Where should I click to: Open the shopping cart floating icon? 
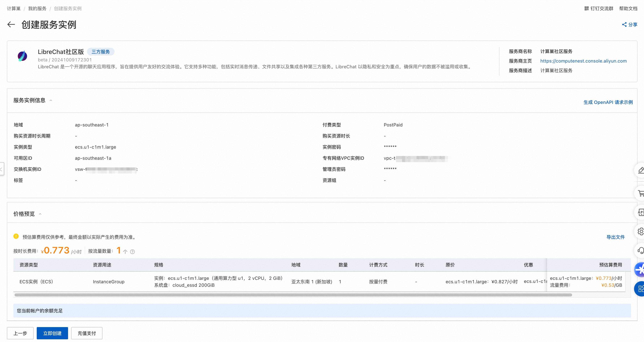[x=641, y=193]
